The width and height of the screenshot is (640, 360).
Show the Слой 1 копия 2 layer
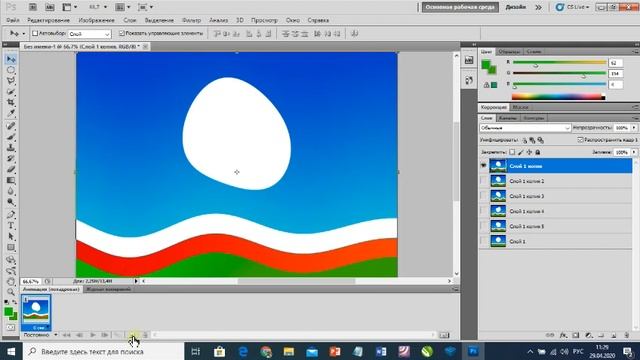tap(484, 181)
